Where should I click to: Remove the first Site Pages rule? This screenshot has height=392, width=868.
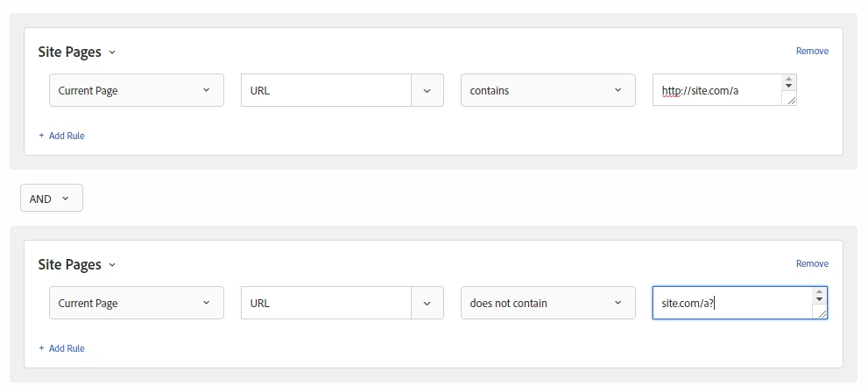pos(812,51)
